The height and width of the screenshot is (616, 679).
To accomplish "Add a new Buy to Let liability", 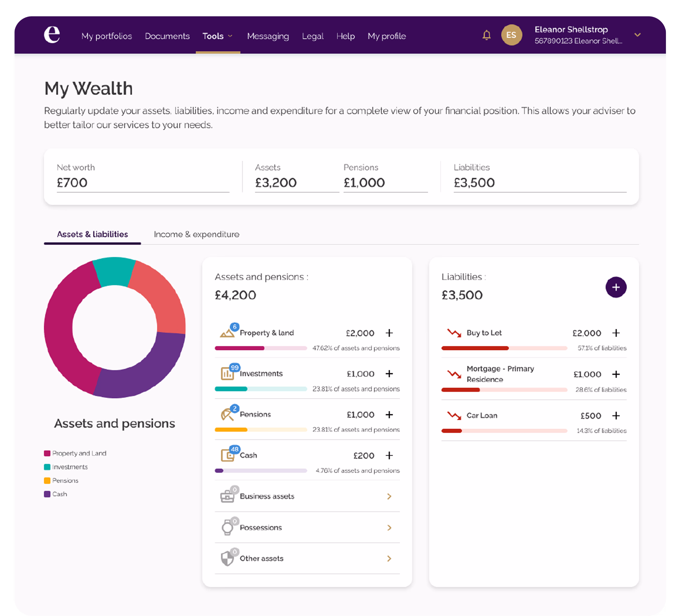I will tap(616, 333).
